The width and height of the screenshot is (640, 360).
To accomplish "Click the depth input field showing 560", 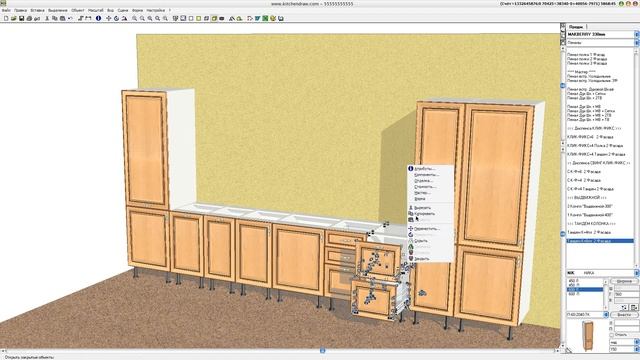I will click(627, 294).
